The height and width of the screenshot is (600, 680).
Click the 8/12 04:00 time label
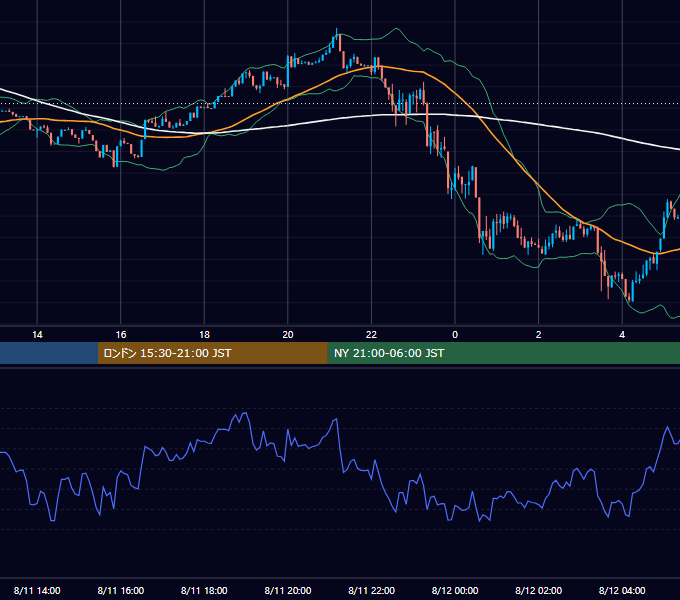click(x=622, y=590)
